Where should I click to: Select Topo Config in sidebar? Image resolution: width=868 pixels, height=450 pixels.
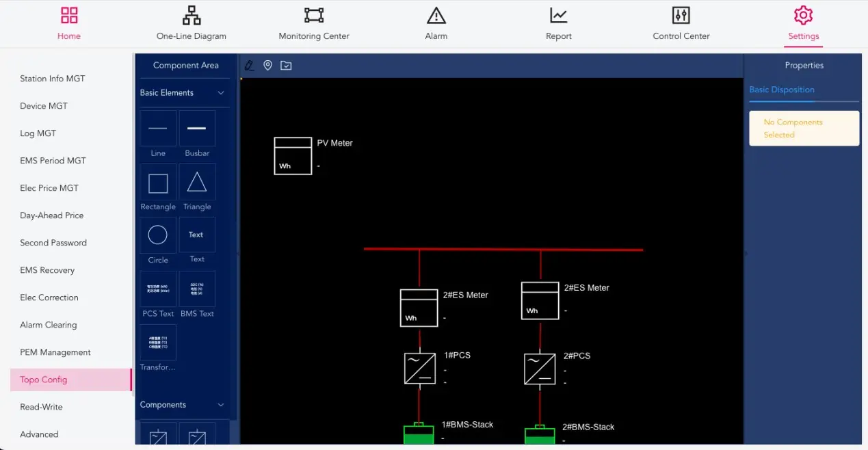[70, 380]
